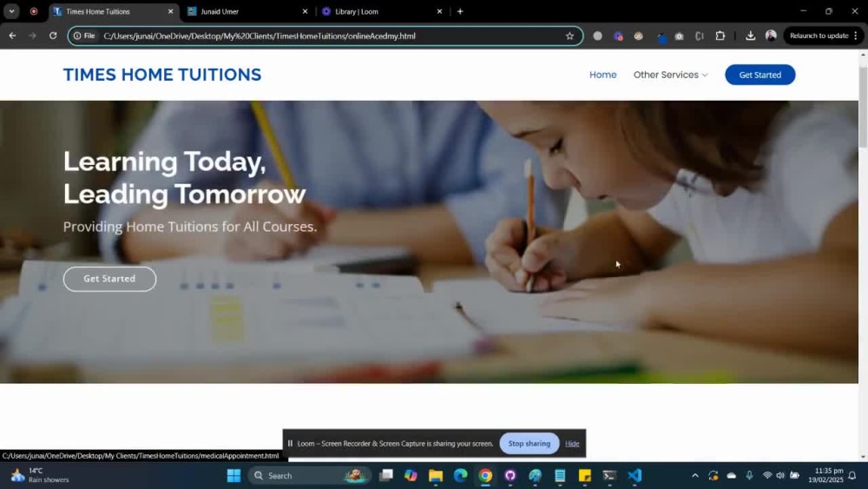The height and width of the screenshot is (489, 868).
Task: Click the outlined Get Started hero button
Action: [x=109, y=279]
